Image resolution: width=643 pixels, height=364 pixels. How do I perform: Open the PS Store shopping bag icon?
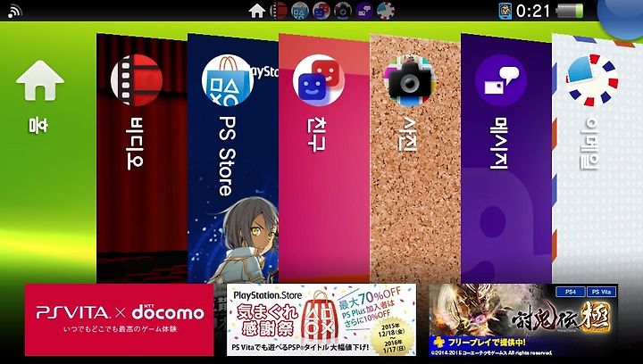coord(228,80)
